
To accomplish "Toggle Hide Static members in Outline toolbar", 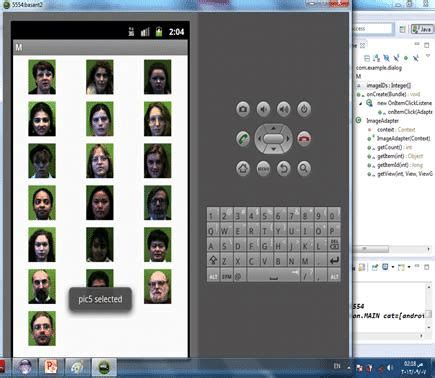I will click(396, 58).
